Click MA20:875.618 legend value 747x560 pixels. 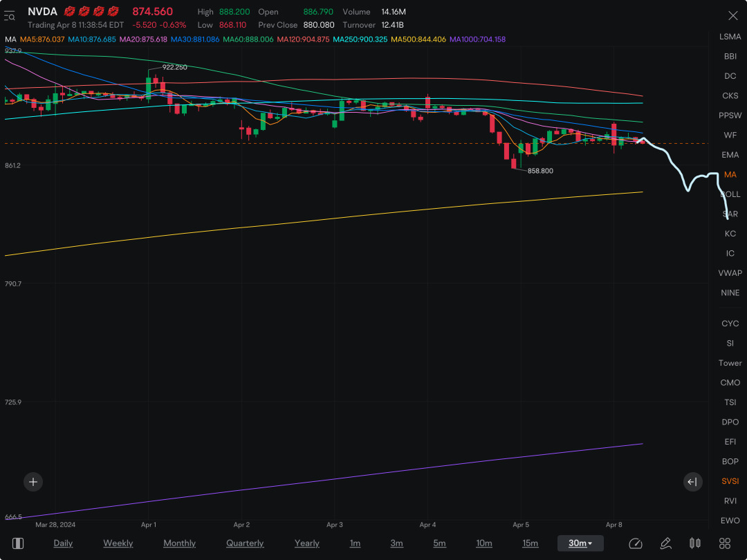[x=143, y=39]
